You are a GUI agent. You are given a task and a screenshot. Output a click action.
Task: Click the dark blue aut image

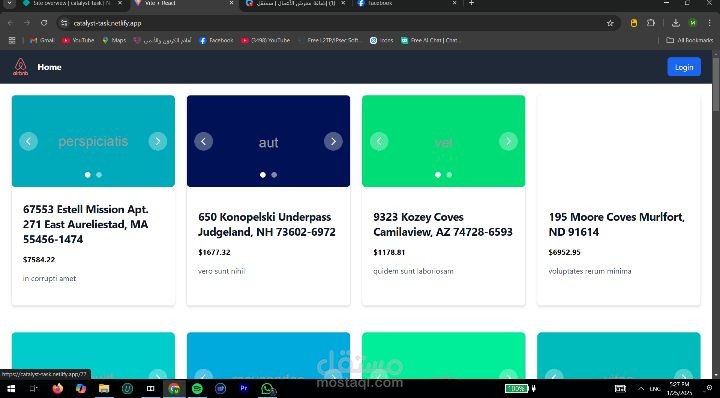(x=268, y=141)
